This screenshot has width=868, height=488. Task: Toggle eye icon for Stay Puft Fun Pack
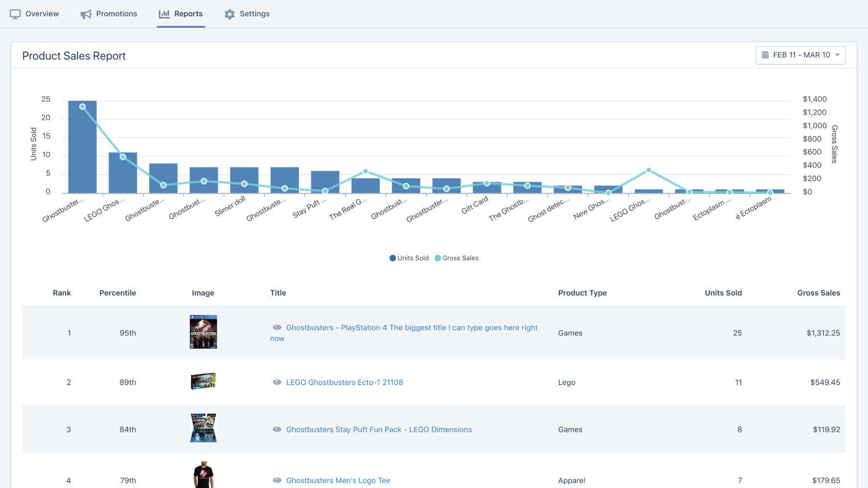tap(277, 429)
